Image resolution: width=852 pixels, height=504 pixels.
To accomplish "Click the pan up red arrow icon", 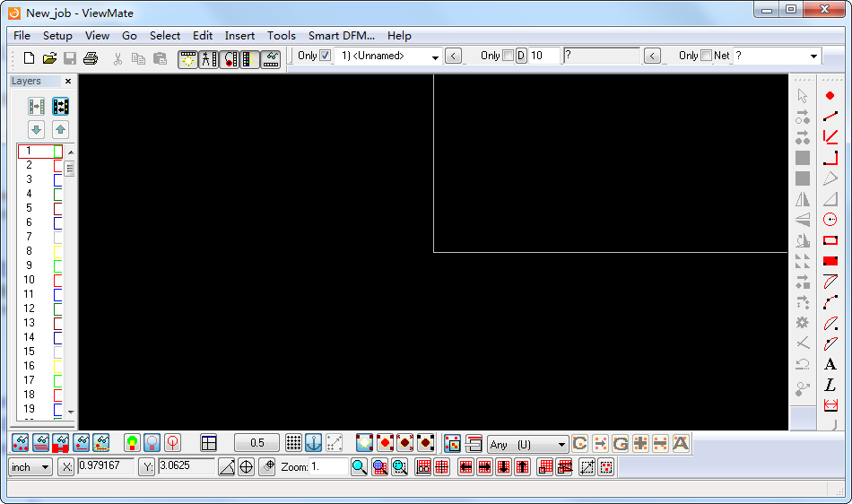I will tap(522, 467).
